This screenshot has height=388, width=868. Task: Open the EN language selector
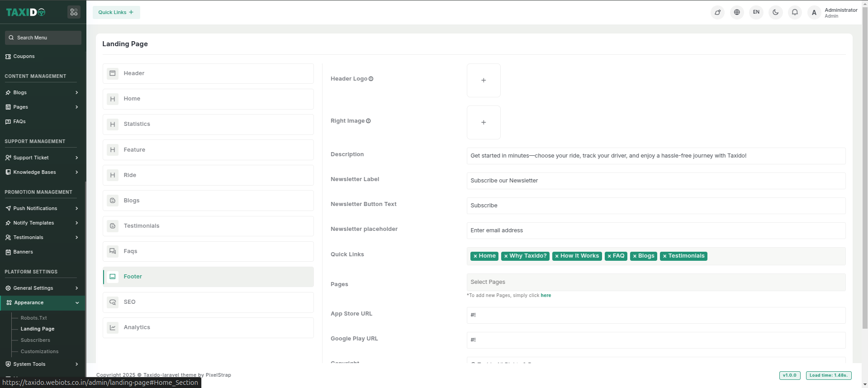[756, 12]
